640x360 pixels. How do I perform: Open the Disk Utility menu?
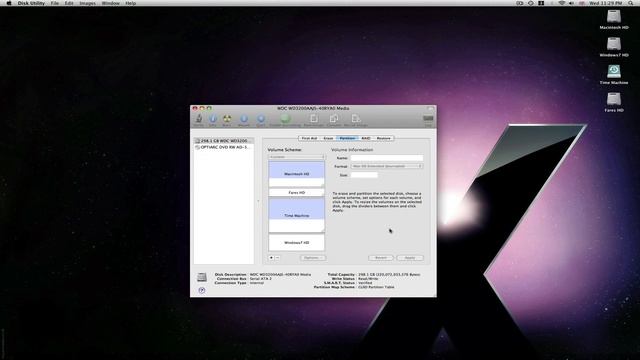pos(31,3)
